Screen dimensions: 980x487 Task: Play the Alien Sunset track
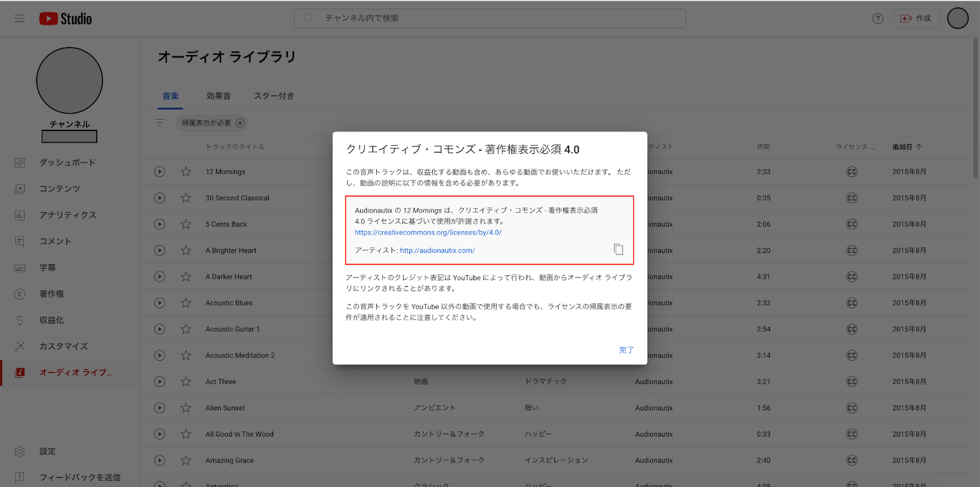coord(159,408)
